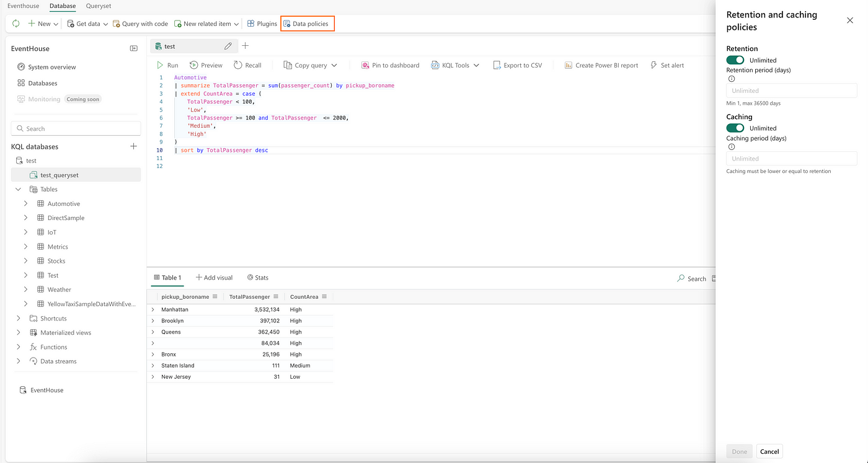Expand the DirectSample table

tap(25, 218)
